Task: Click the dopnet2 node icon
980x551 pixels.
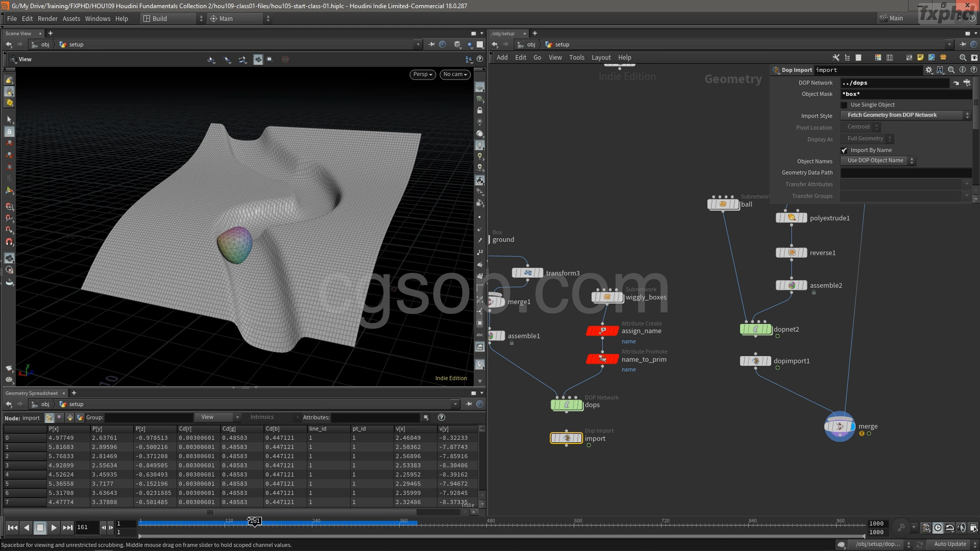Action: click(755, 330)
